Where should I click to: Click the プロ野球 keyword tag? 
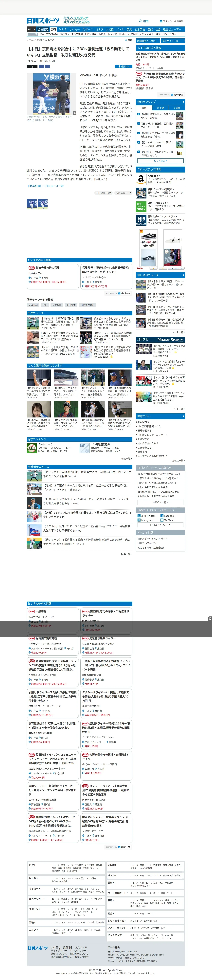[x=33, y=305]
